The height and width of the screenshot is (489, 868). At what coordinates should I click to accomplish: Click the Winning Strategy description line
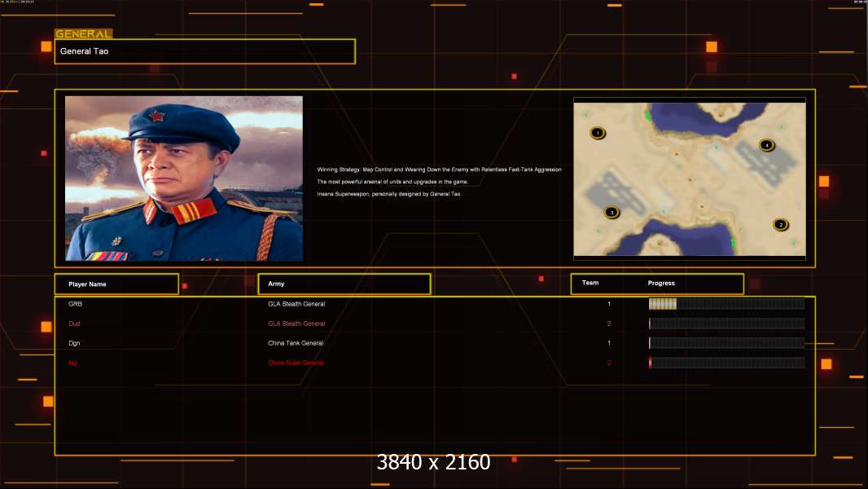pyautogui.click(x=439, y=170)
